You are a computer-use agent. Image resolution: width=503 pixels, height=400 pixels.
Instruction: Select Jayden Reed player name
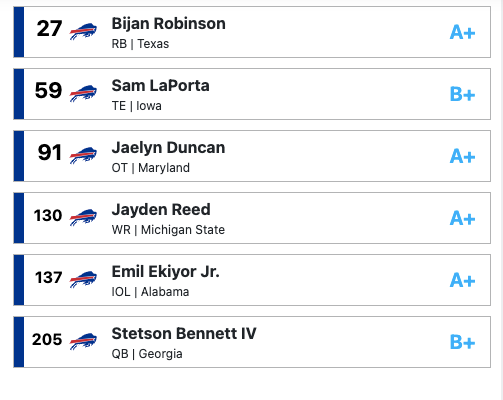(x=161, y=210)
